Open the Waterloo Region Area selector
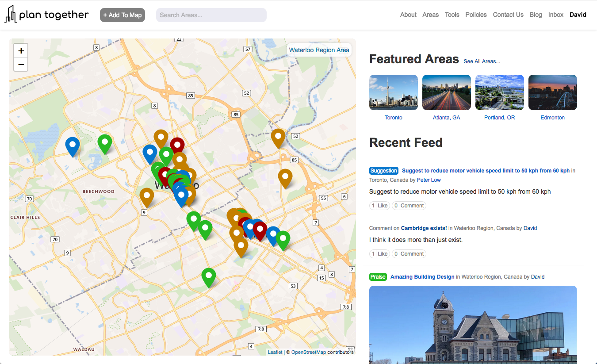The height and width of the screenshot is (364, 597). coord(319,50)
